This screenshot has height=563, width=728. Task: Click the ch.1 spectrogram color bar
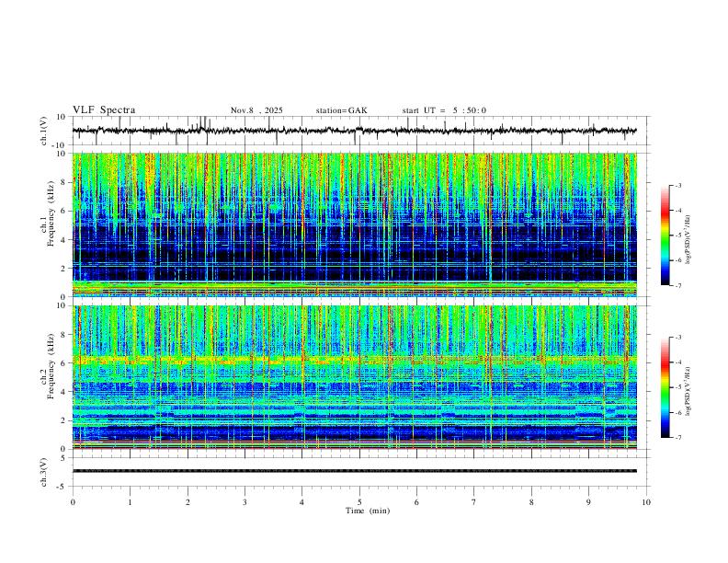665,236
